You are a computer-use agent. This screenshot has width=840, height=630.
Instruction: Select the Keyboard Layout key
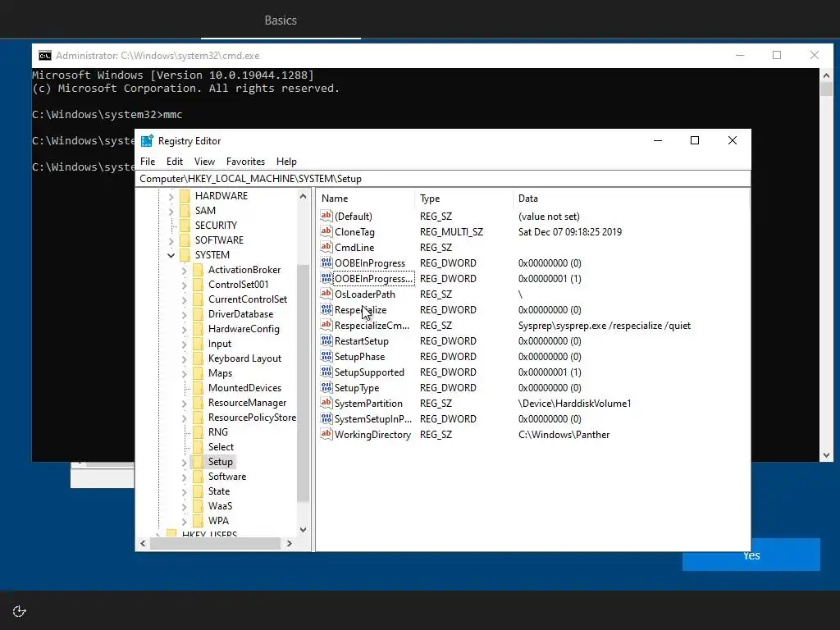click(x=244, y=358)
